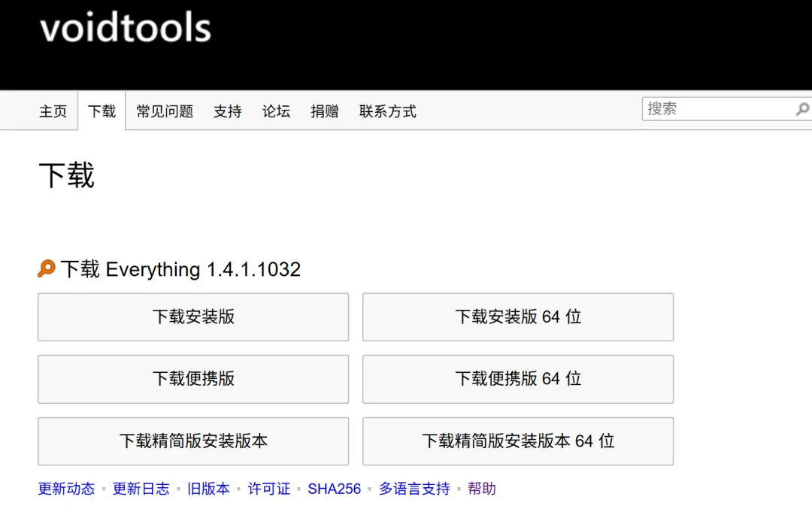Click the orange Everything magnifier icon
Viewport: 812px width, 506px height.
tap(47, 268)
